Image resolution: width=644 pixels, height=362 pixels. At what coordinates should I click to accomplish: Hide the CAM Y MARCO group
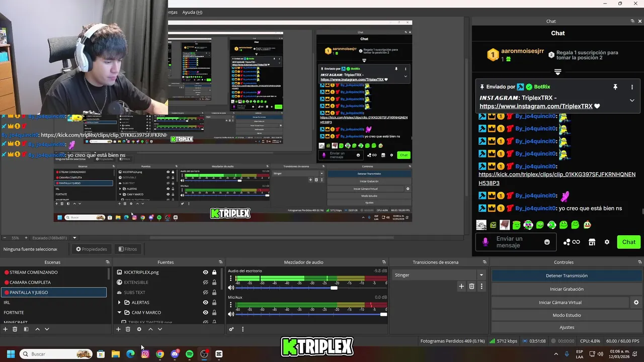click(205, 312)
